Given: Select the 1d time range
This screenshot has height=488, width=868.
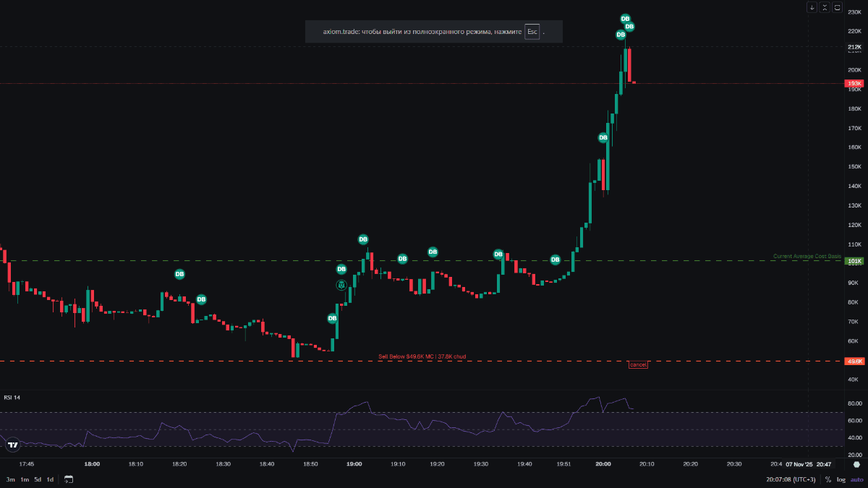Looking at the screenshot, I should pyautogui.click(x=50, y=479).
